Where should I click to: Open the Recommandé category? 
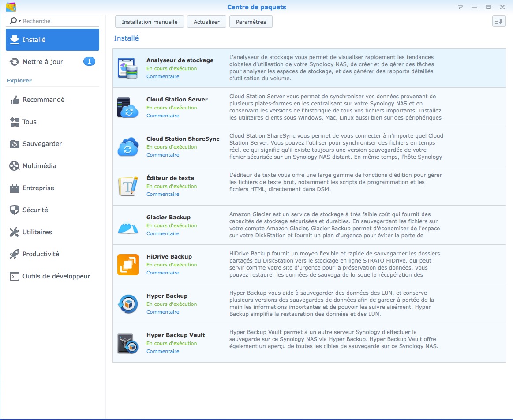(43, 100)
